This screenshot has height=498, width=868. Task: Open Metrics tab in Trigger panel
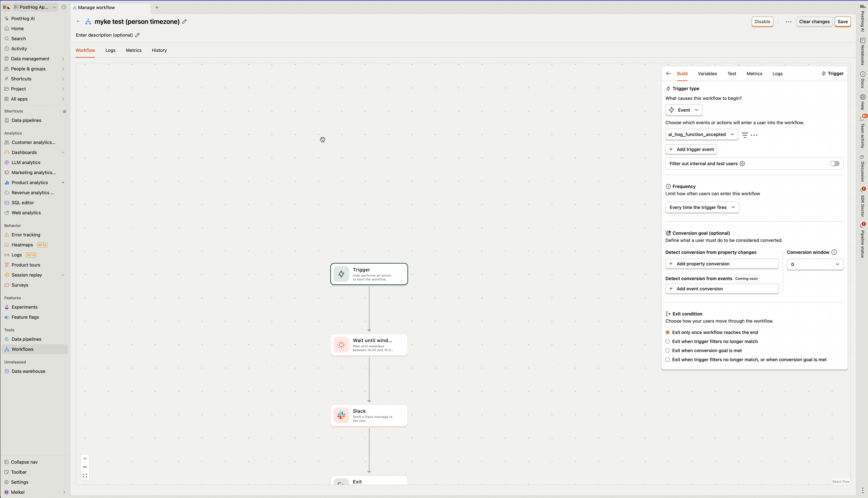coord(754,74)
